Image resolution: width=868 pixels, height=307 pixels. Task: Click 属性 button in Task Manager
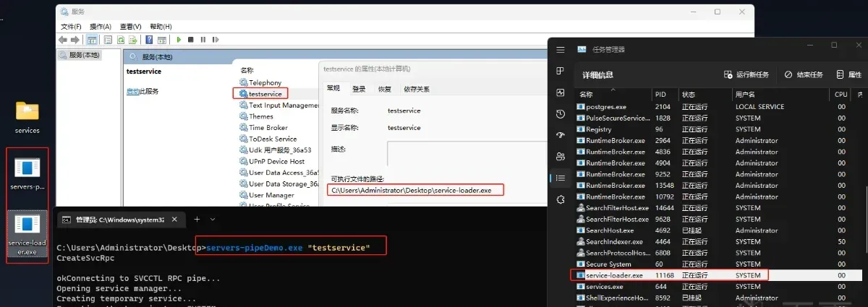pos(849,74)
